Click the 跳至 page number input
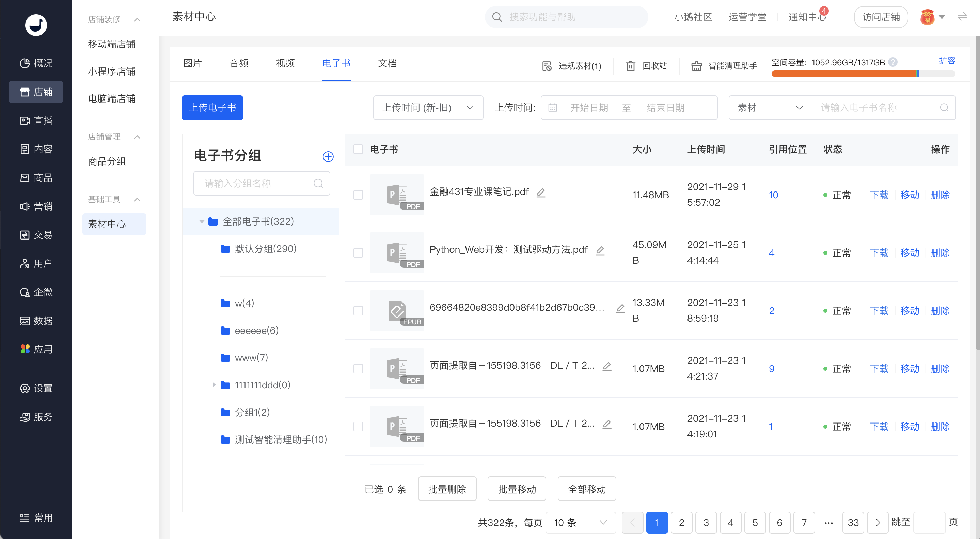 pyautogui.click(x=929, y=523)
